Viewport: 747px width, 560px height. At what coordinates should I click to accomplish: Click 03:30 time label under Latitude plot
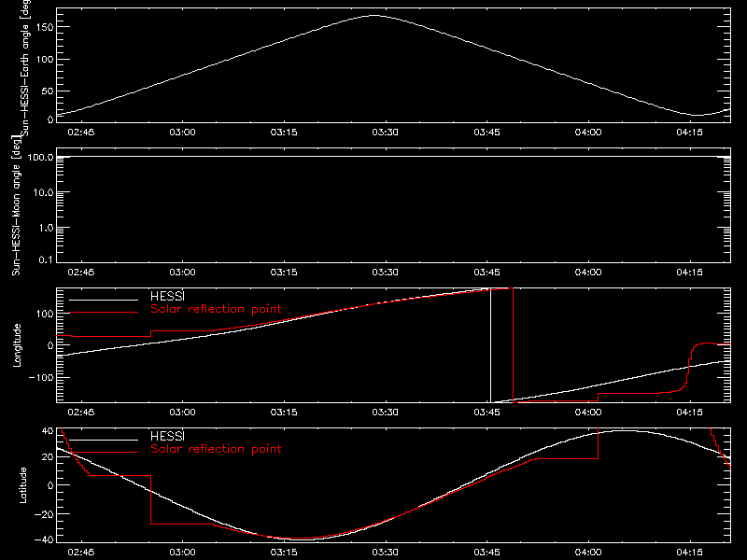pos(385,552)
